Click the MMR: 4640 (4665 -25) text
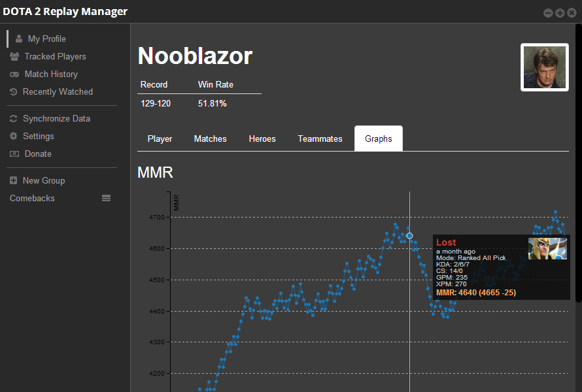The width and height of the screenshot is (582, 392). coord(476,293)
